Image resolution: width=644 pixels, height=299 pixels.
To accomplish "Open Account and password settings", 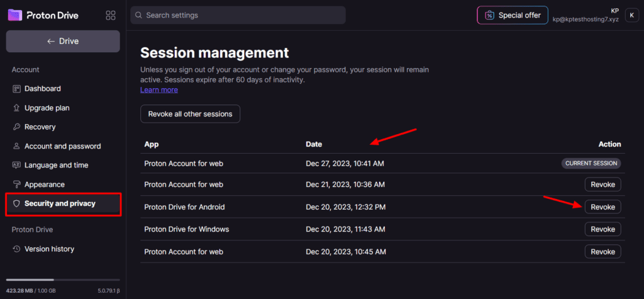I will pos(62,146).
